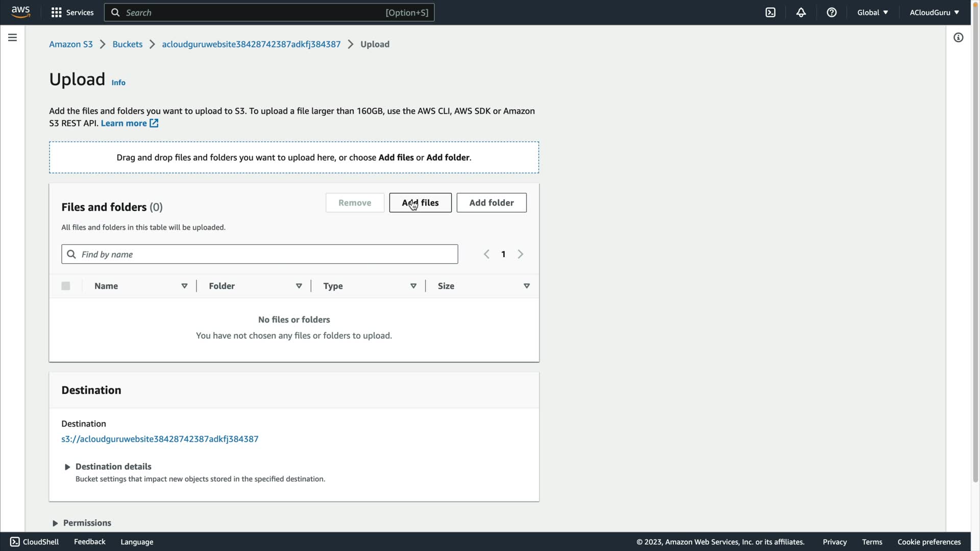Click the Add folder button
The width and height of the screenshot is (980, 551).
click(491, 203)
